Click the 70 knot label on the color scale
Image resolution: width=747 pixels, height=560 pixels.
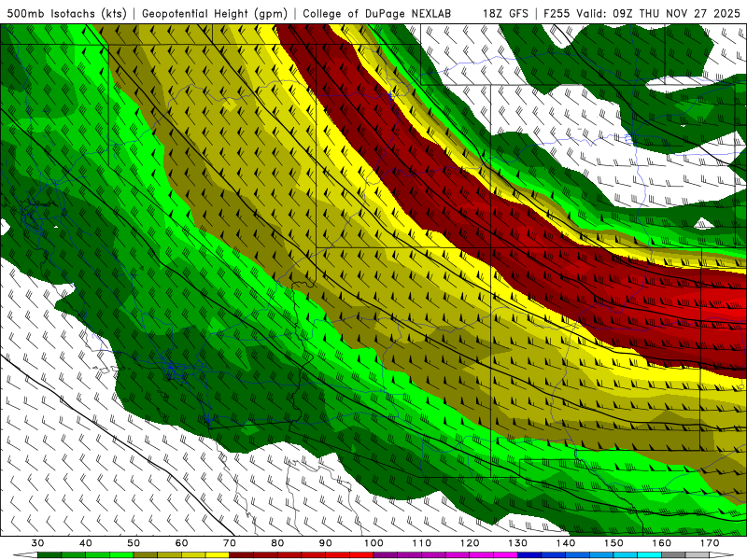230,543
